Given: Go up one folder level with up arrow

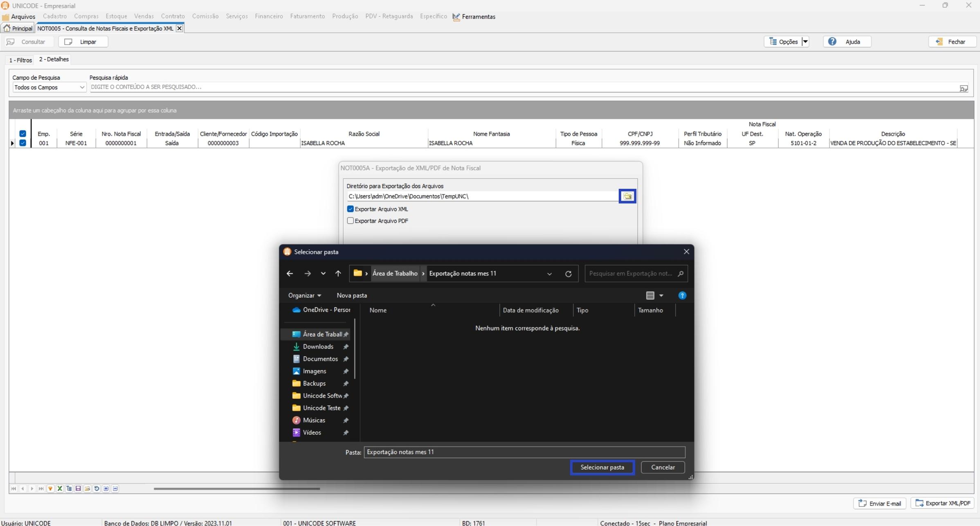Looking at the screenshot, I should click(x=338, y=274).
